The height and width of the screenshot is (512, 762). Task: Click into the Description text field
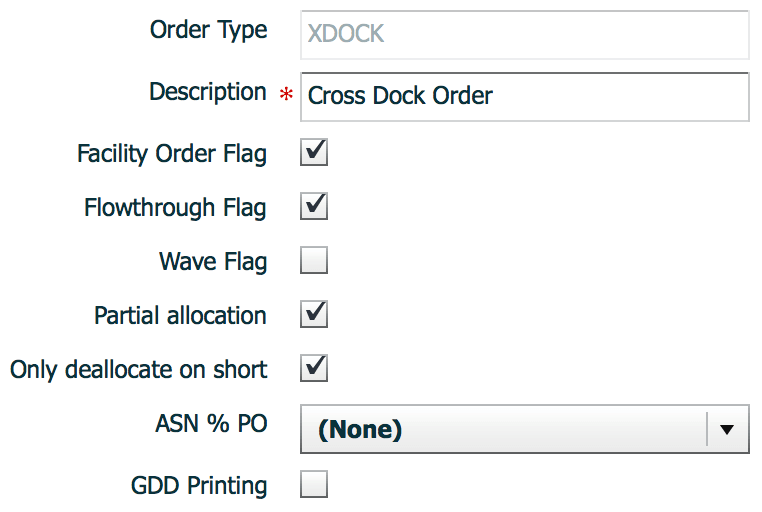click(524, 96)
